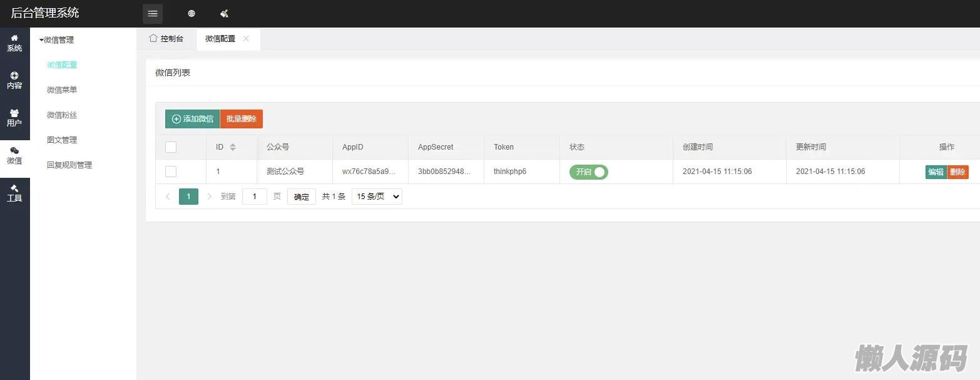Open 图文管理 in the submenu

(x=62, y=140)
